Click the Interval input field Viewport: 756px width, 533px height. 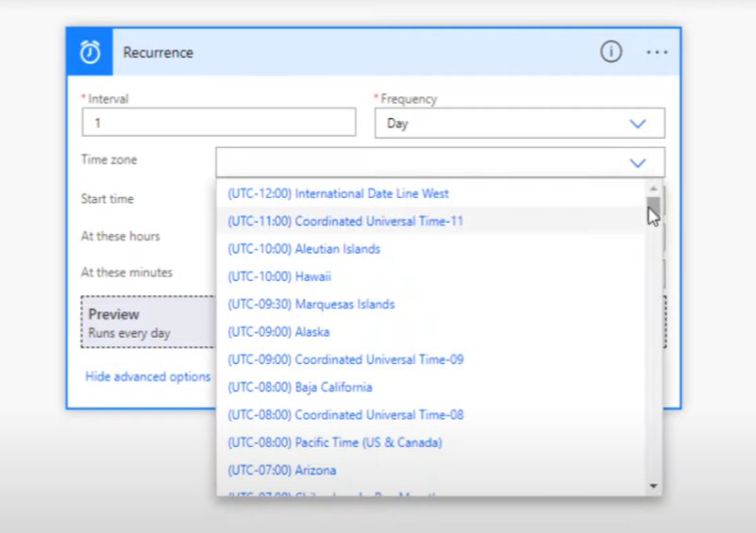(x=219, y=123)
